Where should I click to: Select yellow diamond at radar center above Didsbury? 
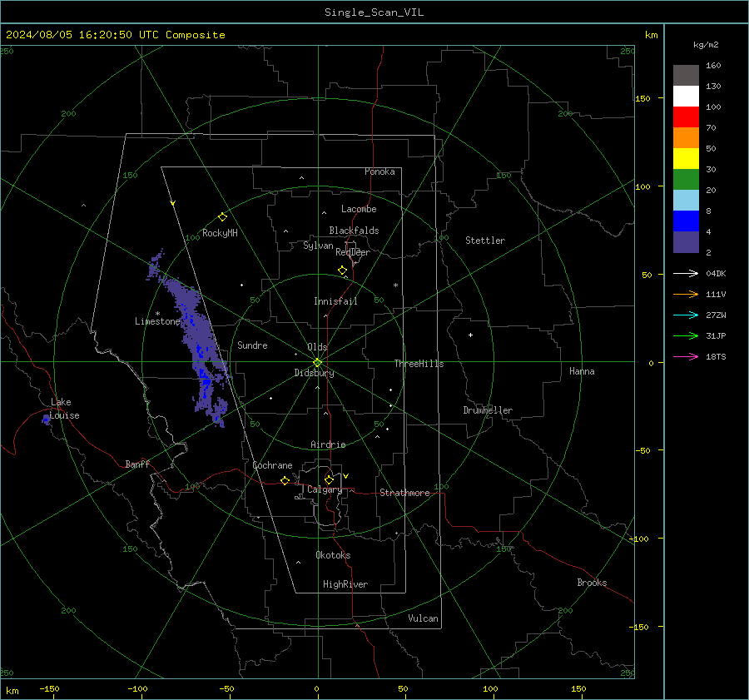pos(318,362)
